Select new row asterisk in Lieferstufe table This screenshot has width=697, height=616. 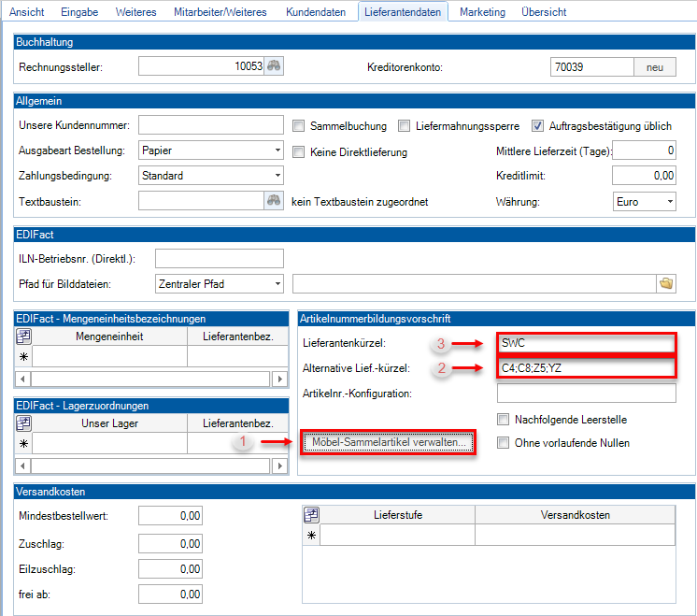point(312,535)
